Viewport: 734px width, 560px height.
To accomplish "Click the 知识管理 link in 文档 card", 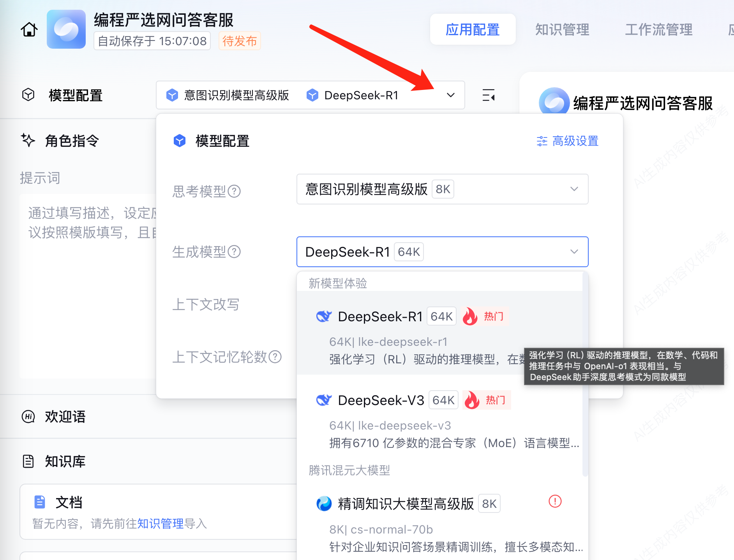I will pos(160,523).
